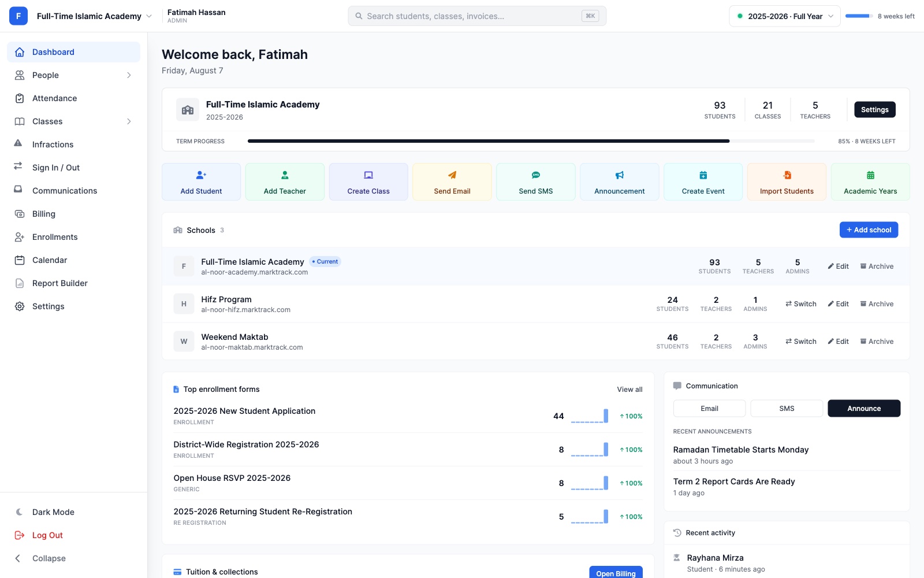Click View all enrollment forms link

tap(629, 390)
